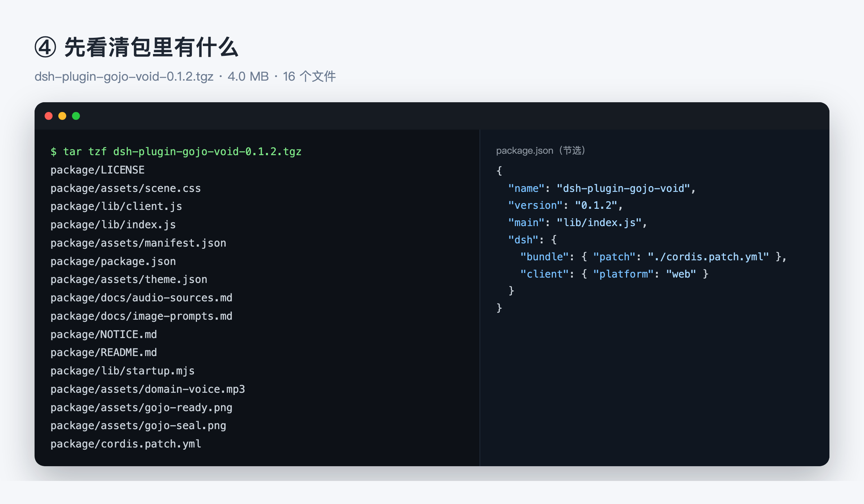864x504 pixels.
Task: Click the yellow minimize dot of terminal
Action: 62,116
